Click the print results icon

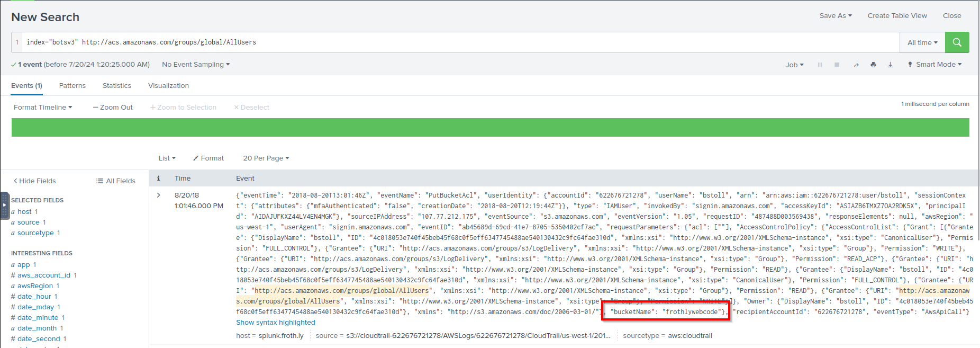(x=873, y=65)
